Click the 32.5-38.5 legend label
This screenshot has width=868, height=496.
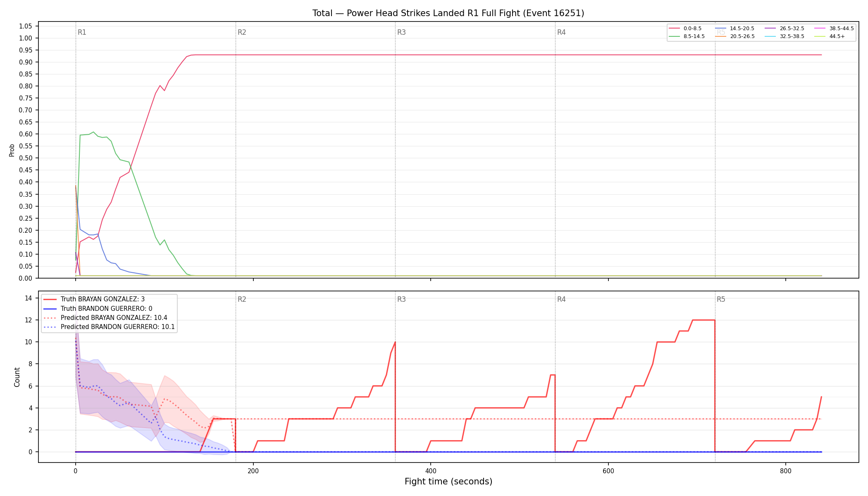792,36
